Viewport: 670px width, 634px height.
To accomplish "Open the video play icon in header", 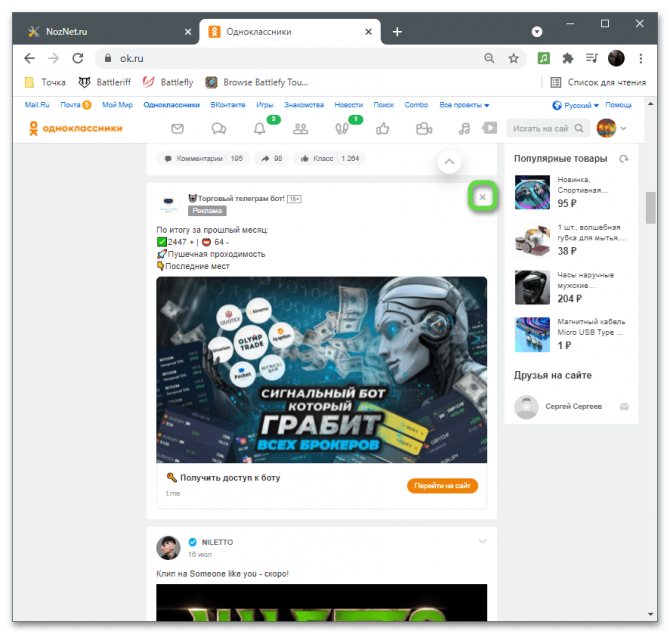I will [x=490, y=128].
